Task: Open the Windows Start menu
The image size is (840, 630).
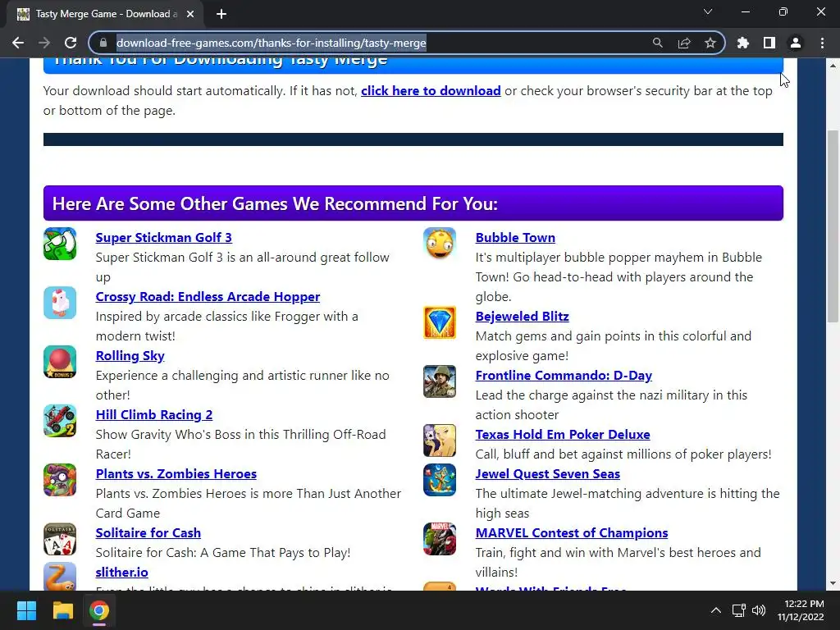Action: point(26,610)
